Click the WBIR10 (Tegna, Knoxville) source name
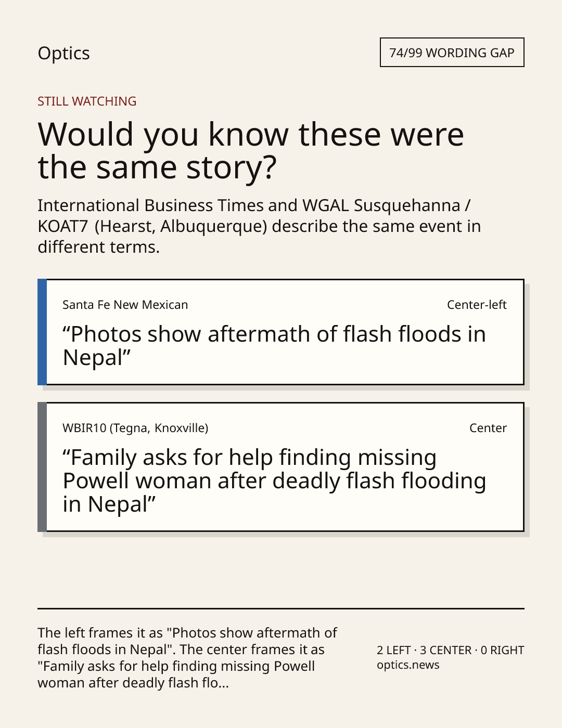Screen dimensions: 562x728 135,428
